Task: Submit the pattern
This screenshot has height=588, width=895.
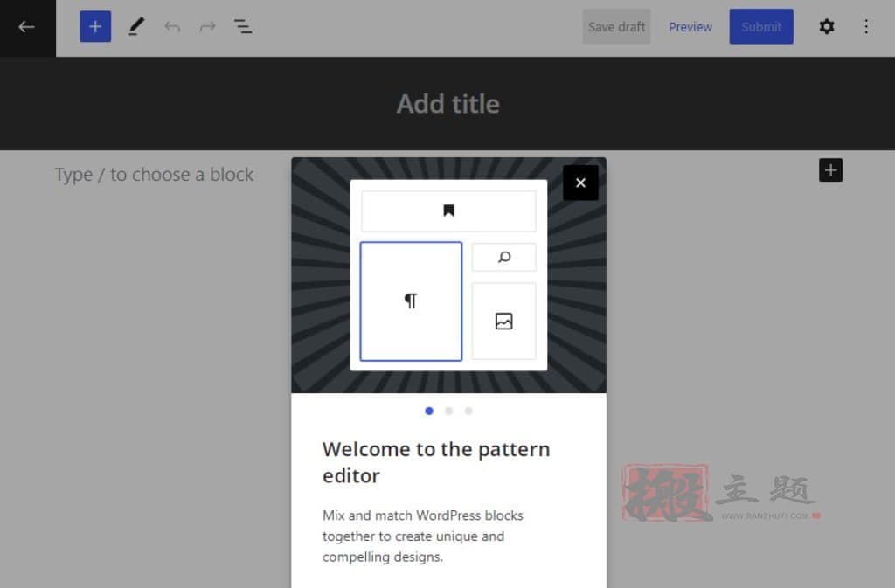Action: point(761,26)
